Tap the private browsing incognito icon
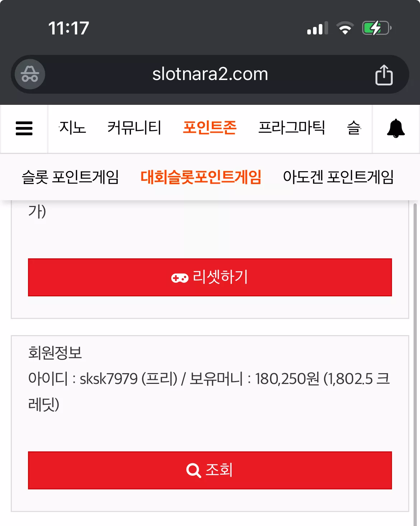This screenshot has width=420, height=526. (x=30, y=74)
